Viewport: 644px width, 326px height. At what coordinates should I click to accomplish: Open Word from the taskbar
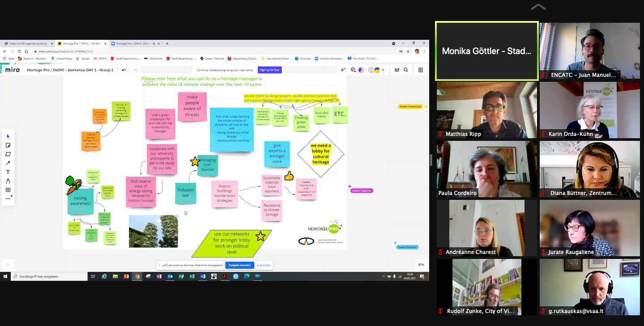[x=203, y=276]
